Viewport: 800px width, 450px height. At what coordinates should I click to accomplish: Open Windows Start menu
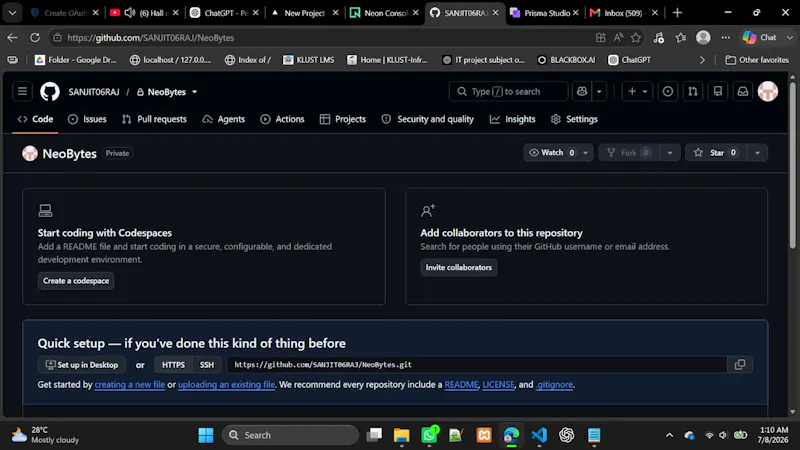(x=206, y=435)
